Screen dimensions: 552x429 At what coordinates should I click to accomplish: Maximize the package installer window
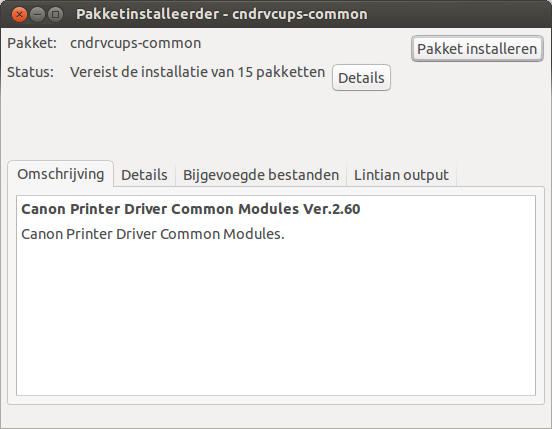[x=55, y=14]
